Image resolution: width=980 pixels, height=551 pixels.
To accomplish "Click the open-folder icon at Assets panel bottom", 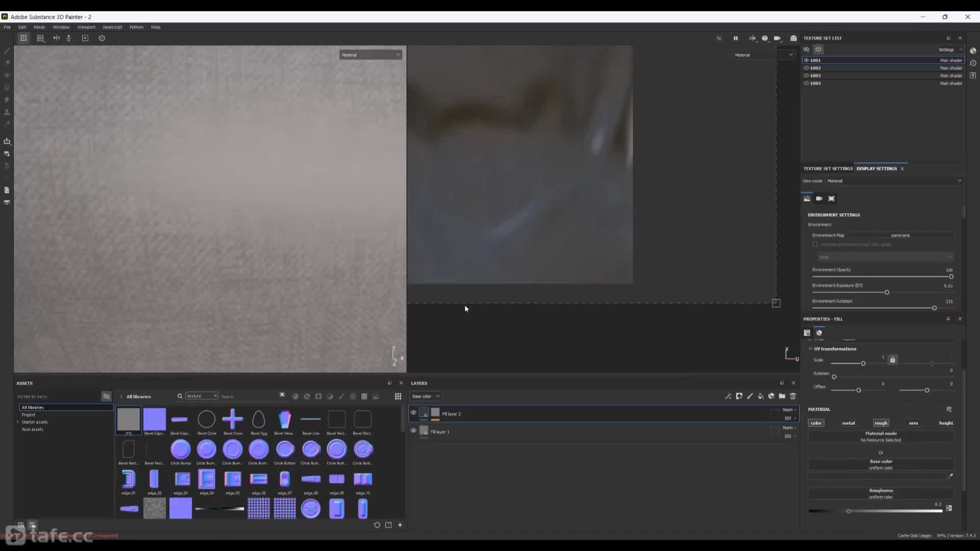I will click(388, 525).
